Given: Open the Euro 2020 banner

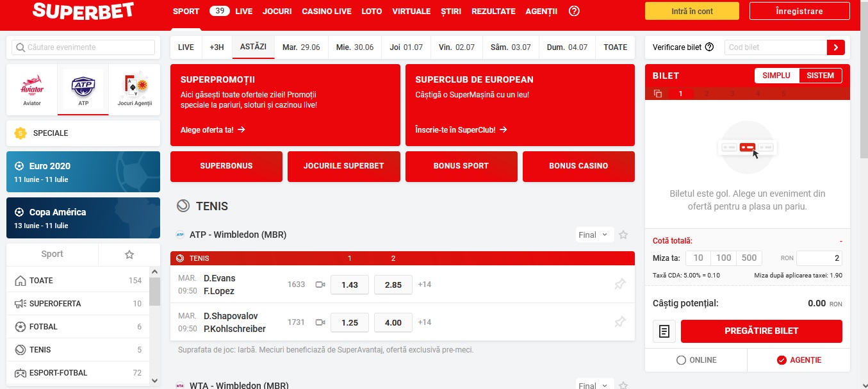Looking at the screenshot, I should [83, 172].
